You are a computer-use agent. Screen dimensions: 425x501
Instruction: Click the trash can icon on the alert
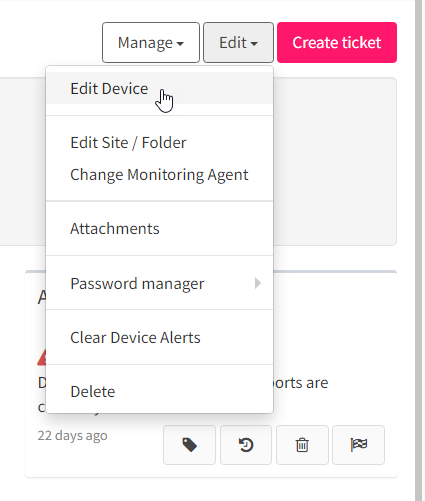302,445
